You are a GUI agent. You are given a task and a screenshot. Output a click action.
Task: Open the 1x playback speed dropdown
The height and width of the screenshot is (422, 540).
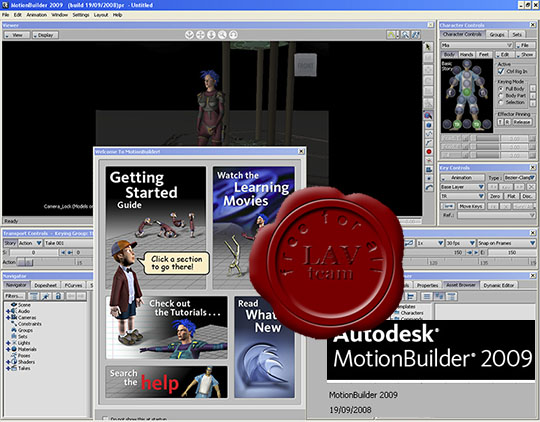[430, 243]
